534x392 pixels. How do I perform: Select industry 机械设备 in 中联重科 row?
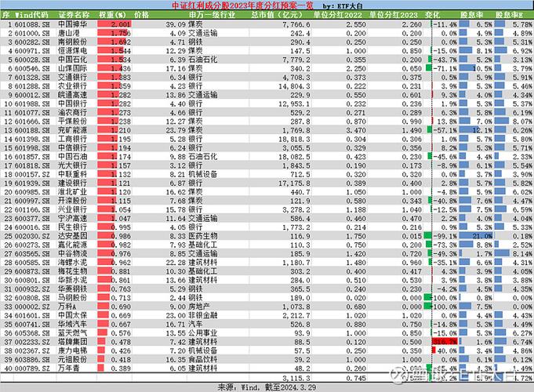point(203,174)
